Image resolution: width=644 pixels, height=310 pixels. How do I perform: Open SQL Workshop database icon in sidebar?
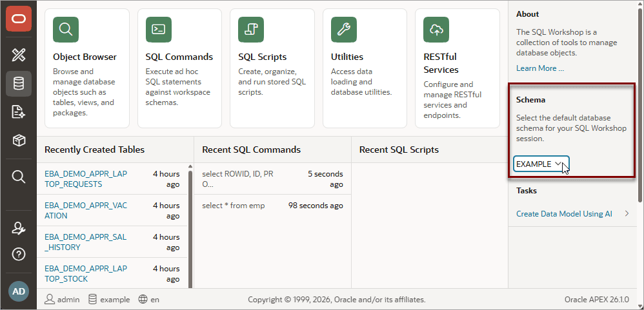click(19, 84)
